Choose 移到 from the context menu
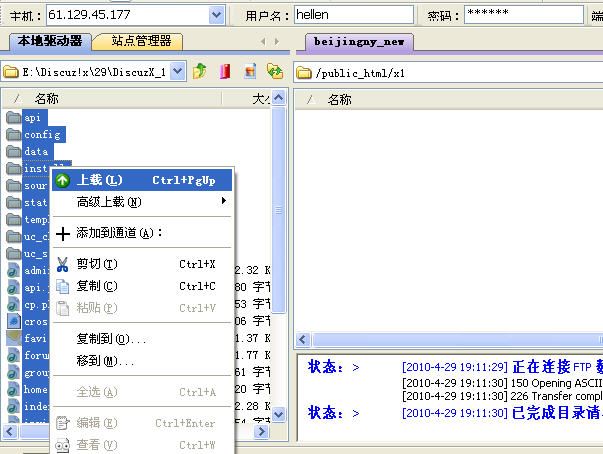 [x=105, y=360]
